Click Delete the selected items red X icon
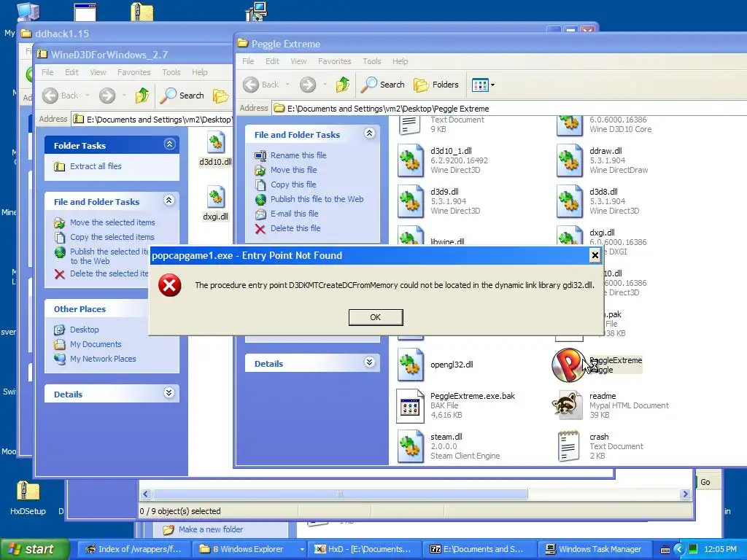Viewport: 747px width, 560px height. click(60, 274)
